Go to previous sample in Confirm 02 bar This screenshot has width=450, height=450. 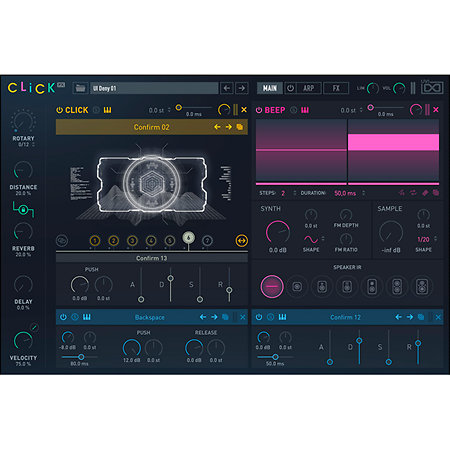(217, 127)
